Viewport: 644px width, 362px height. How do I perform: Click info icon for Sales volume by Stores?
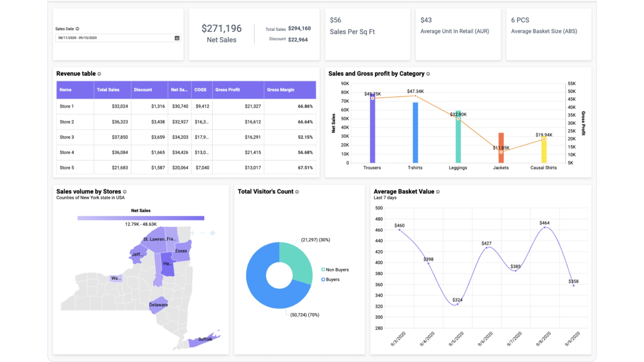[125, 192]
